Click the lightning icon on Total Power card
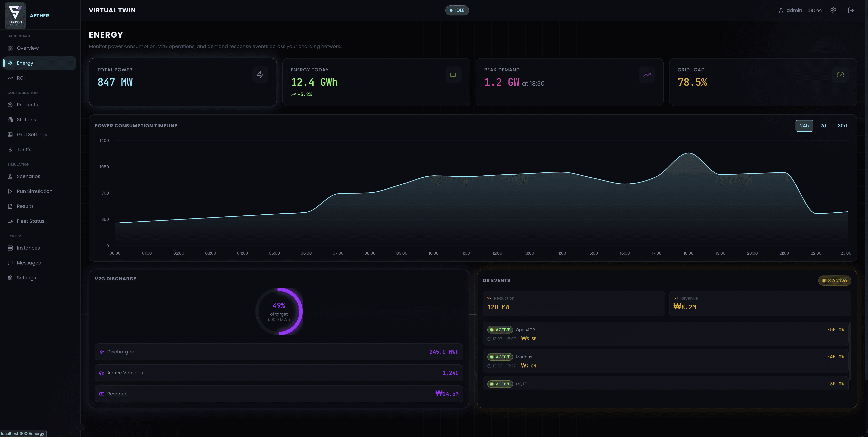868x437 pixels. click(x=260, y=75)
